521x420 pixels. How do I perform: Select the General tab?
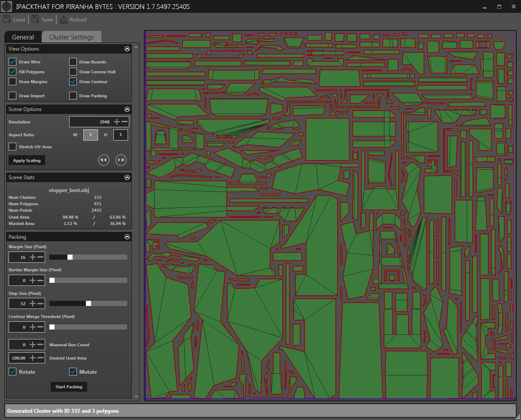22,37
